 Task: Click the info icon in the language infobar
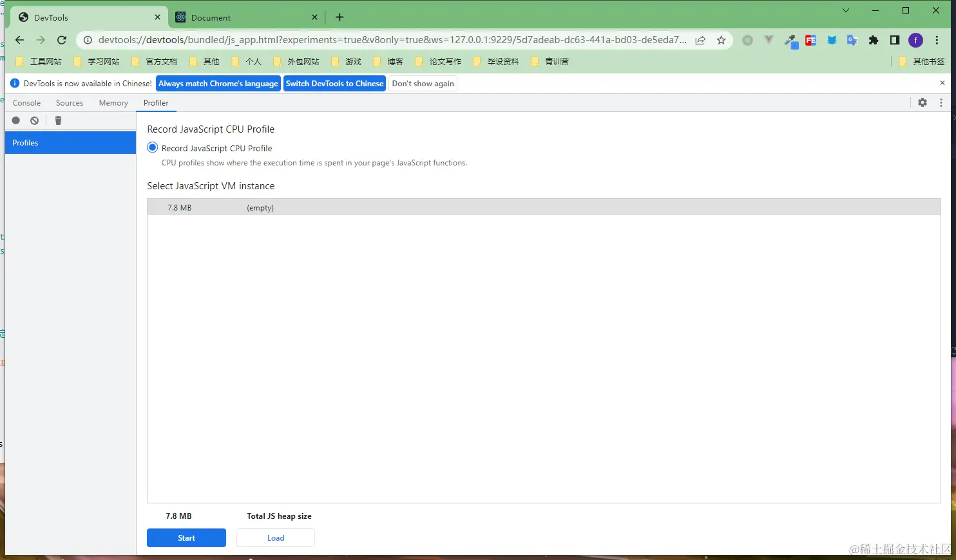(x=15, y=83)
